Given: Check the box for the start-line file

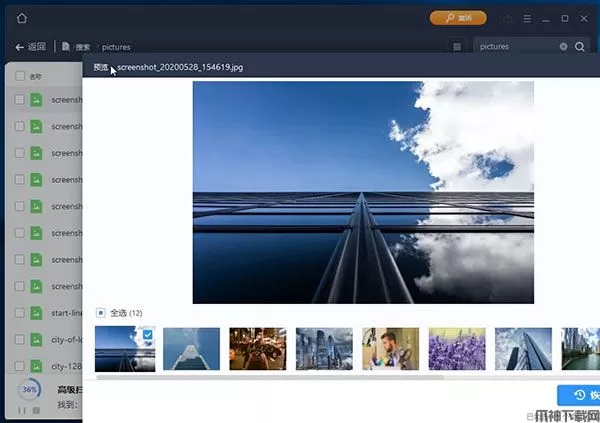Looking at the screenshot, I should [20, 313].
